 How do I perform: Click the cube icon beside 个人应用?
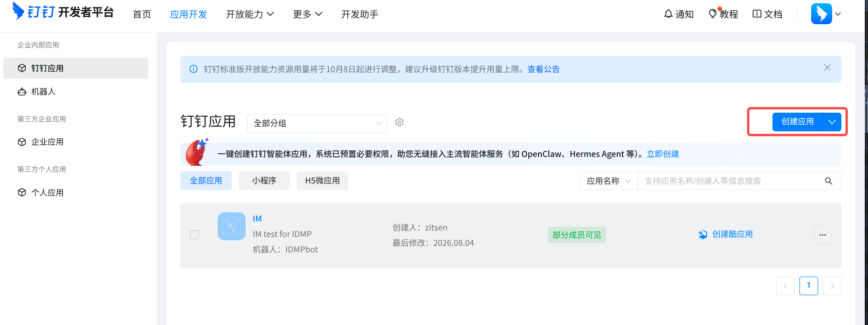(x=22, y=192)
